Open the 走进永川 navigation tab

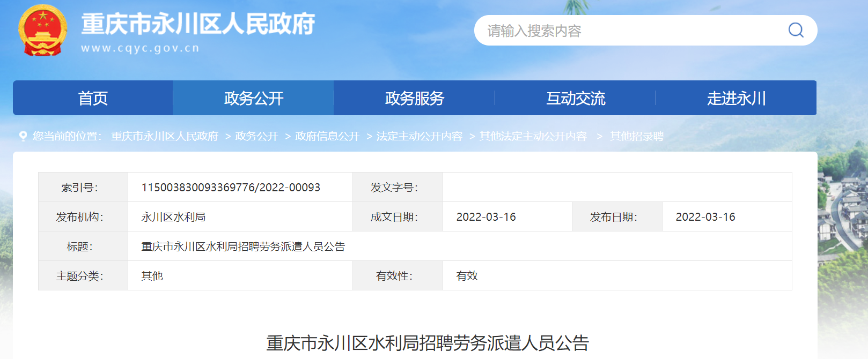[x=736, y=98]
